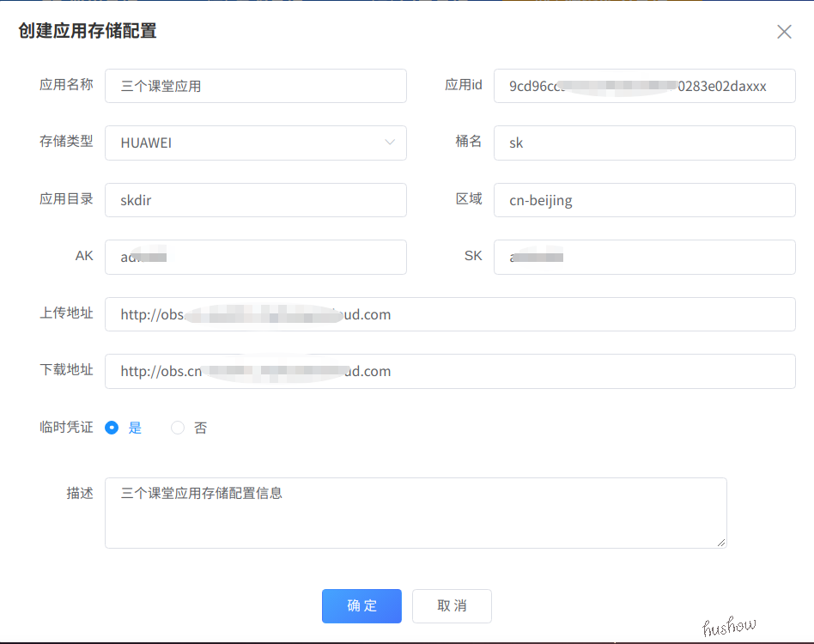Focus the 应用目录 field with skdir
The width and height of the screenshot is (814, 644).
click(255, 200)
